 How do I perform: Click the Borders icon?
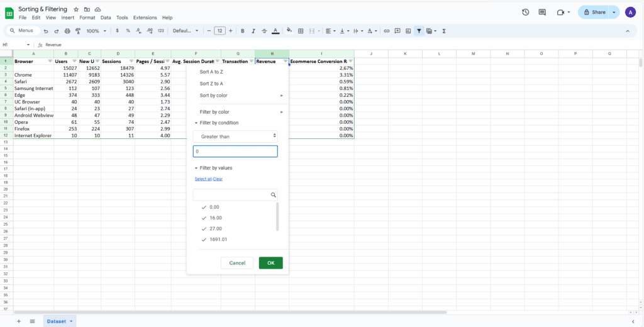(x=301, y=31)
